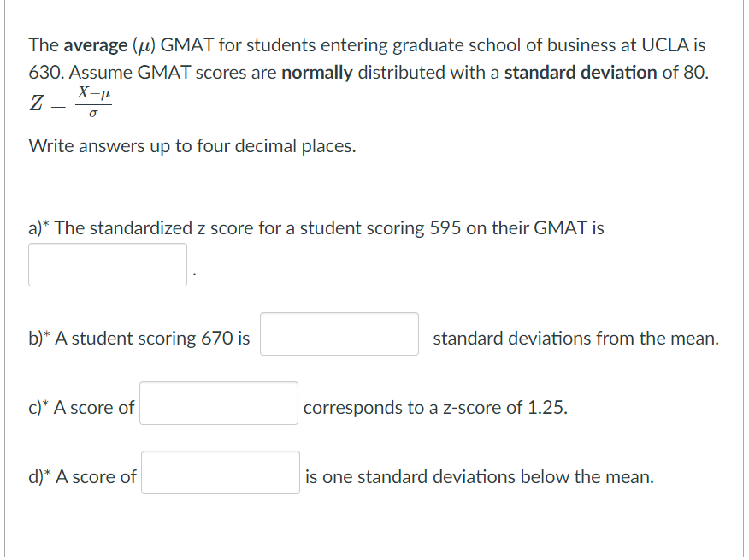The height and width of the screenshot is (560, 749).
Task: Click "corresponds to a z-score of 1.25" text
Action: point(435,408)
